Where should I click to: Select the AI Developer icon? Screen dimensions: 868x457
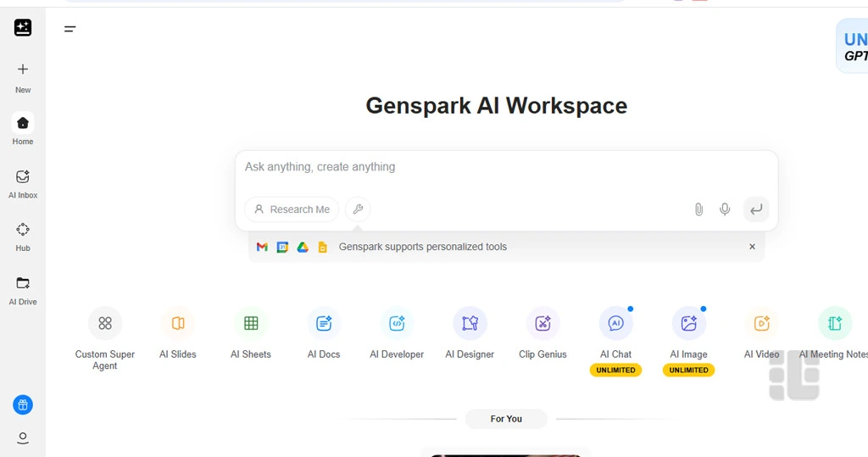click(x=397, y=323)
